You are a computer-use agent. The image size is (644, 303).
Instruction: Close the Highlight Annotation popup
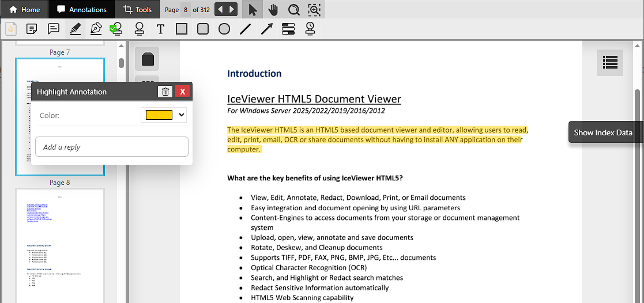(183, 92)
